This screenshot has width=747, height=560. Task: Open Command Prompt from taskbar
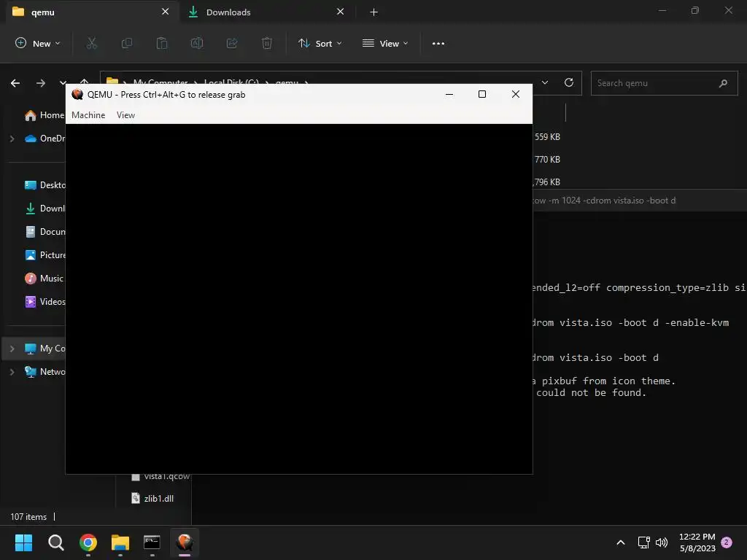[152, 542]
